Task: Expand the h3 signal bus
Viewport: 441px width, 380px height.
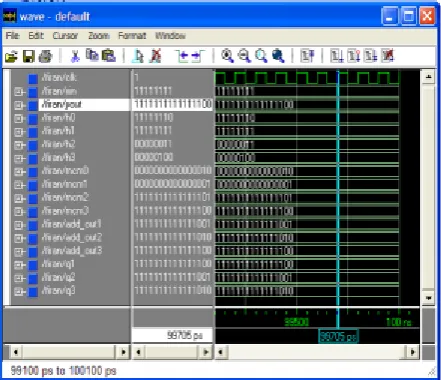Action: click(x=19, y=158)
